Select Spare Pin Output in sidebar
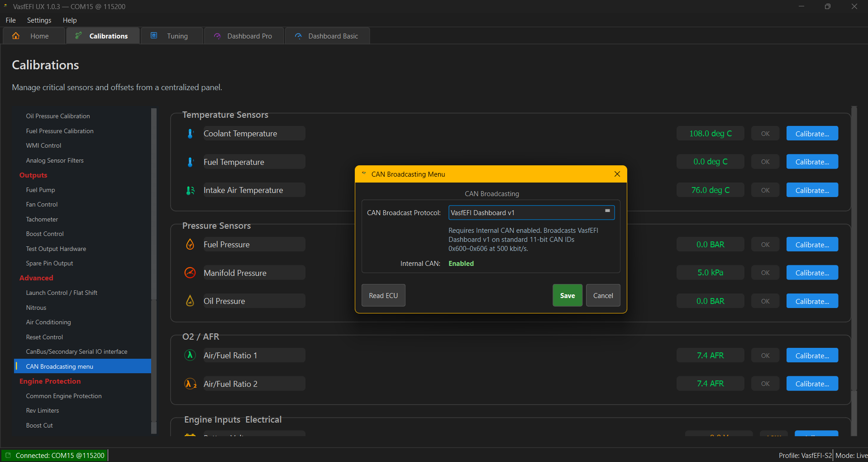Image resolution: width=868 pixels, height=462 pixels. point(83,263)
